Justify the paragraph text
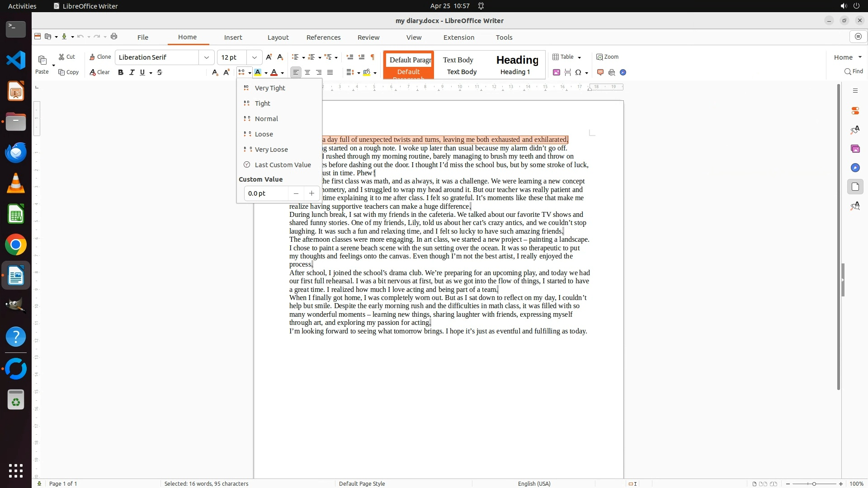Image resolution: width=868 pixels, height=488 pixels. tap(330, 72)
